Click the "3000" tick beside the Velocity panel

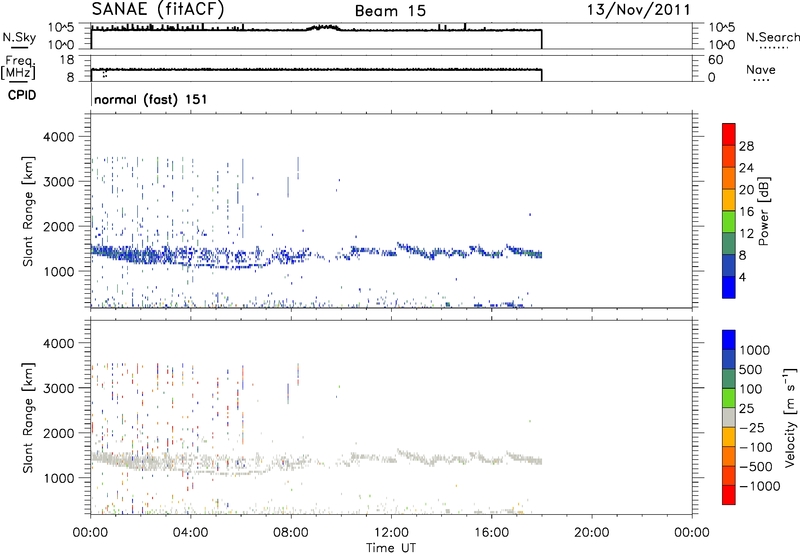tap(58, 388)
